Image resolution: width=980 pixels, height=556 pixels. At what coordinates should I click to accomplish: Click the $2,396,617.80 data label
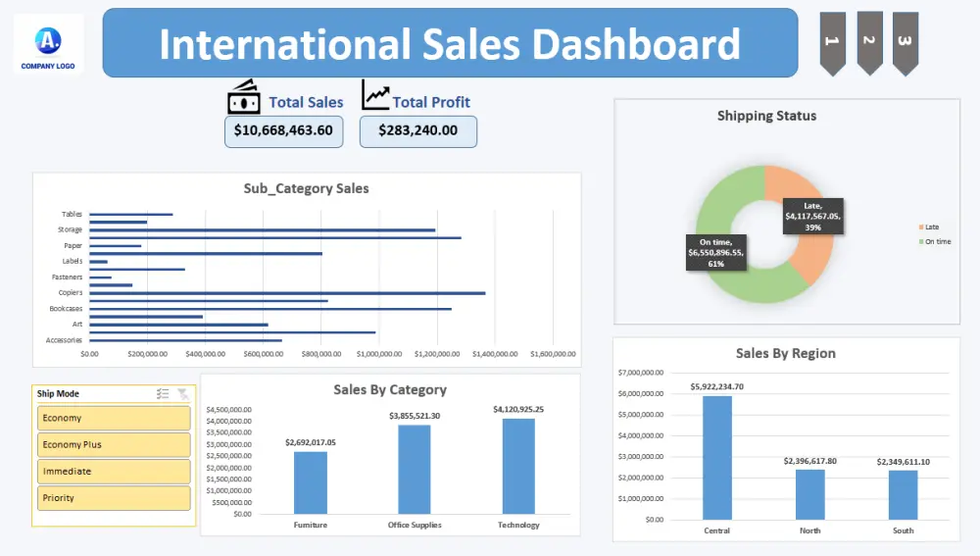tap(810, 461)
